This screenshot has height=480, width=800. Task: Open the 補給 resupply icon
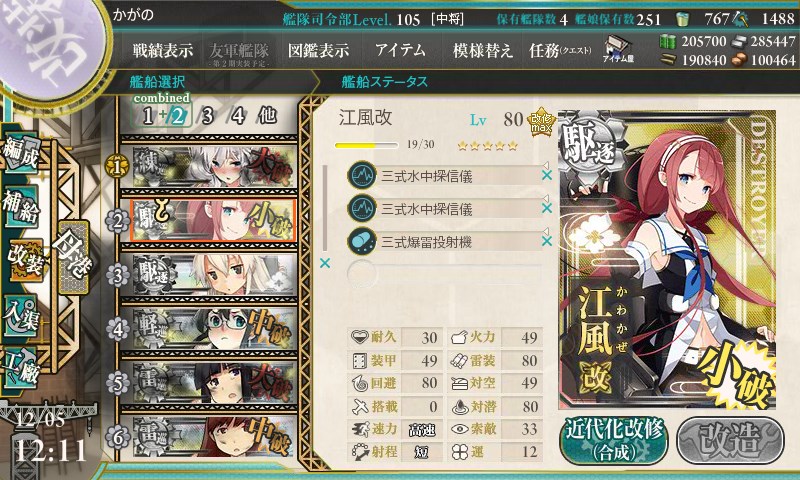[21, 206]
